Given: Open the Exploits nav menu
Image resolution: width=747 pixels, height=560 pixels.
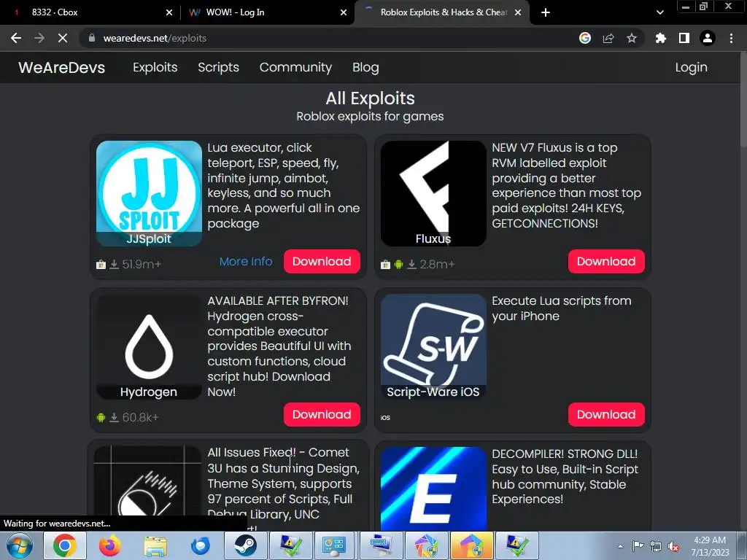Looking at the screenshot, I should click(155, 67).
